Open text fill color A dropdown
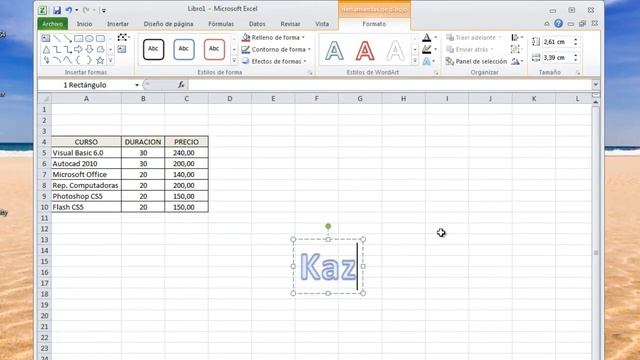 [x=436, y=38]
